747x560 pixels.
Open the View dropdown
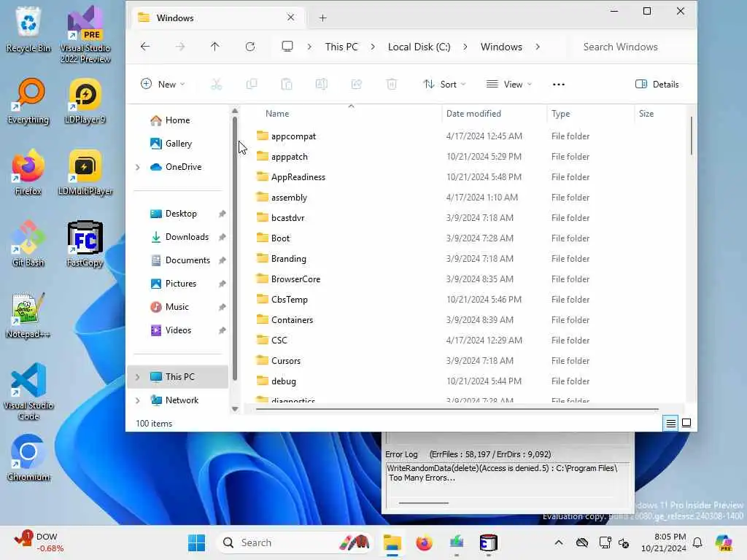(x=508, y=85)
